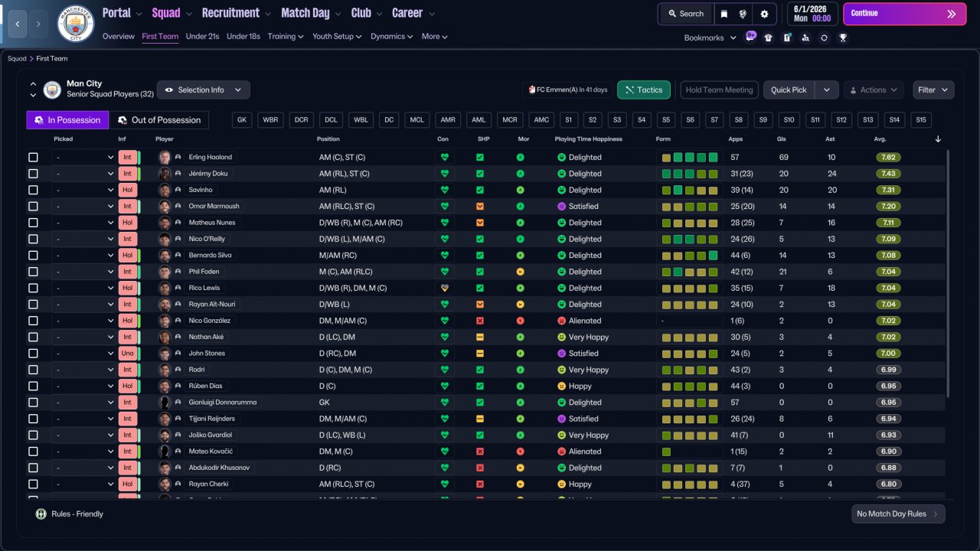Screen dimensions: 980x551
Task: Click the world globe icon
Action: [x=743, y=14]
